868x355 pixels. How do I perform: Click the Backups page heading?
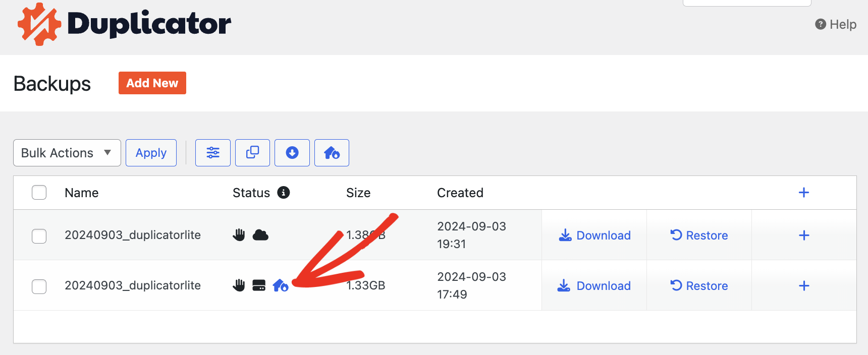(52, 84)
